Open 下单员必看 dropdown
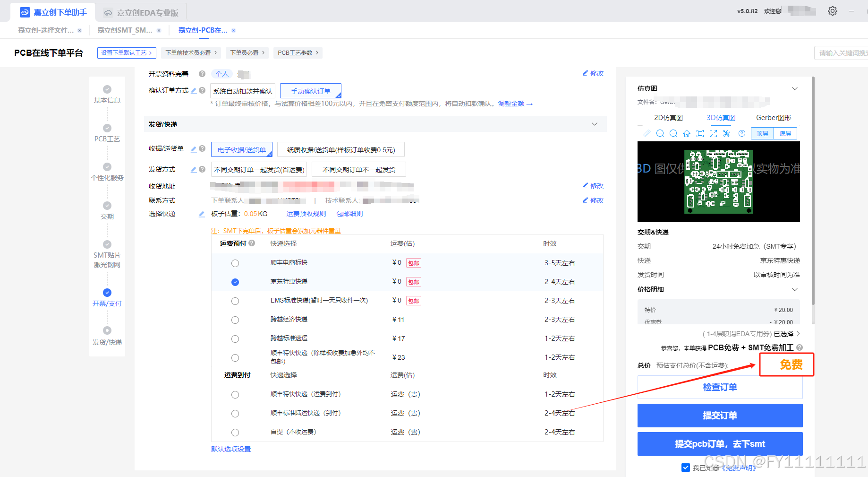The image size is (868, 477). click(247, 53)
